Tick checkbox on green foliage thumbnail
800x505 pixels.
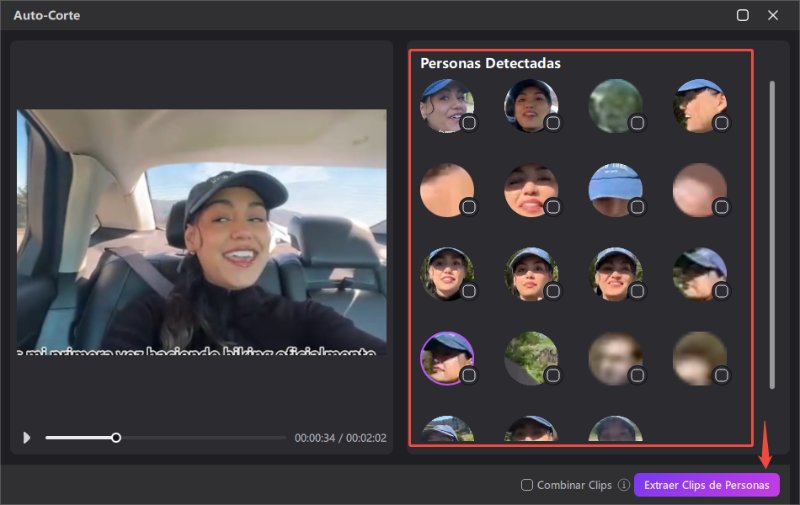pos(553,375)
